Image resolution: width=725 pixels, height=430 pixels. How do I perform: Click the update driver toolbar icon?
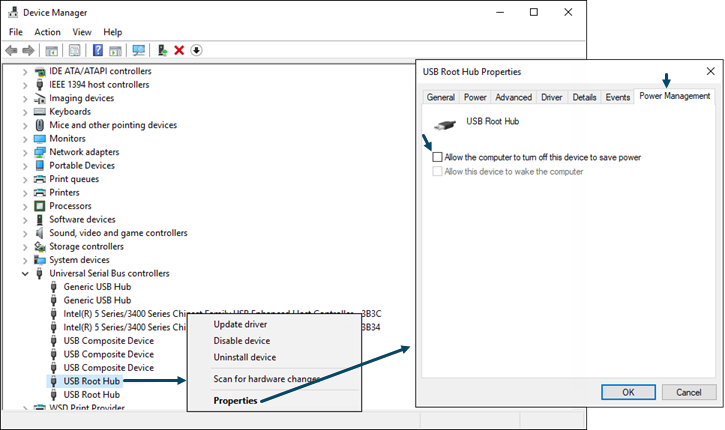coord(162,50)
